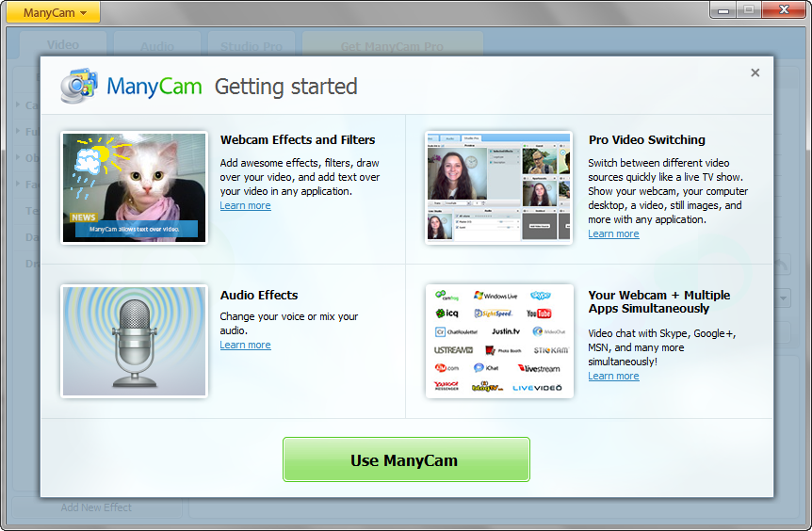This screenshot has height=531, width=812.
Task: Click the ManyCam webcam logo icon
Action: coord(79,86)
